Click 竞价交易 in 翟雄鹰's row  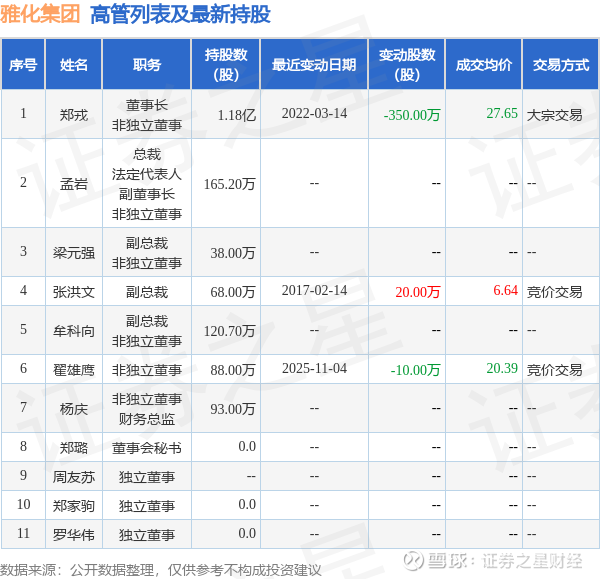click(554, 370)
